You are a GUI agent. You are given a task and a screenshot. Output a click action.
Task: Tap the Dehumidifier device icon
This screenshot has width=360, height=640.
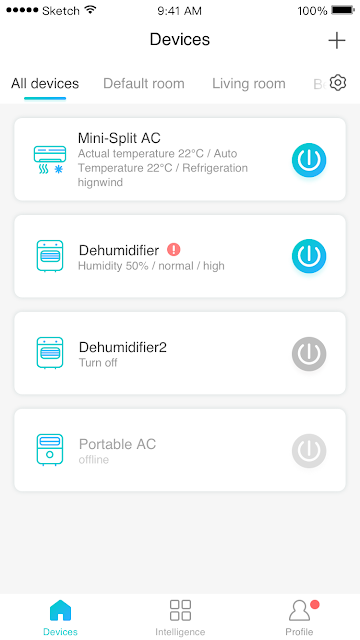[50, 256]
